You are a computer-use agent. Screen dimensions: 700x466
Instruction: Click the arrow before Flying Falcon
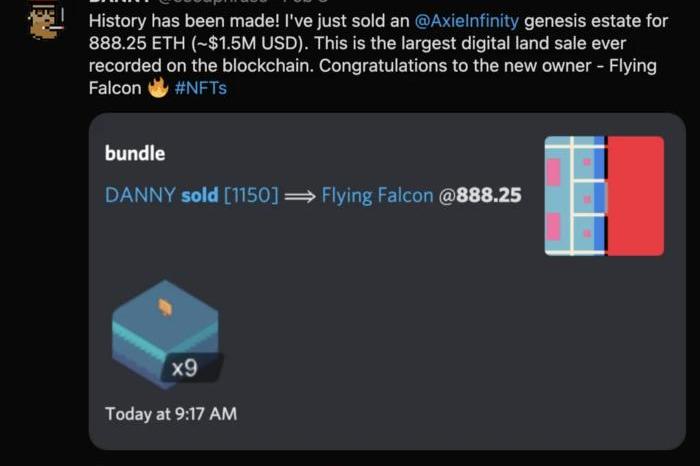tap(300, 196)
